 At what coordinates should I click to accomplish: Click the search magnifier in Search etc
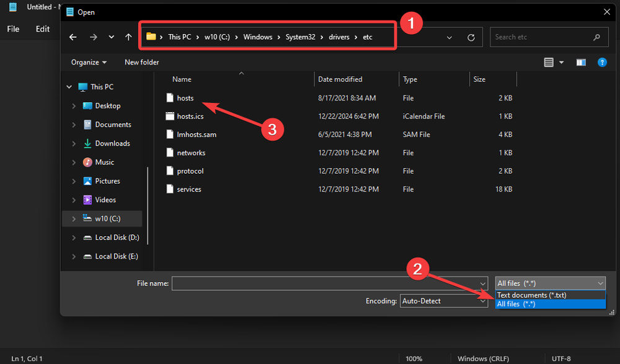point(596,37)
